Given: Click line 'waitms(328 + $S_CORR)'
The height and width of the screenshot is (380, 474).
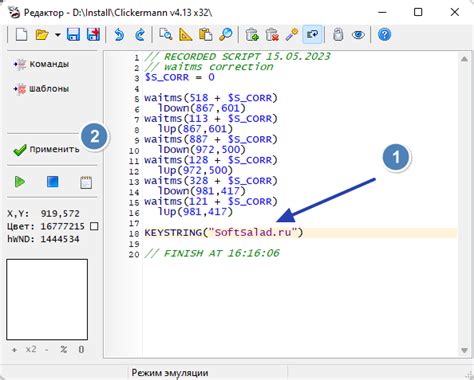Looking at the screenshot, I should [211, 181].
